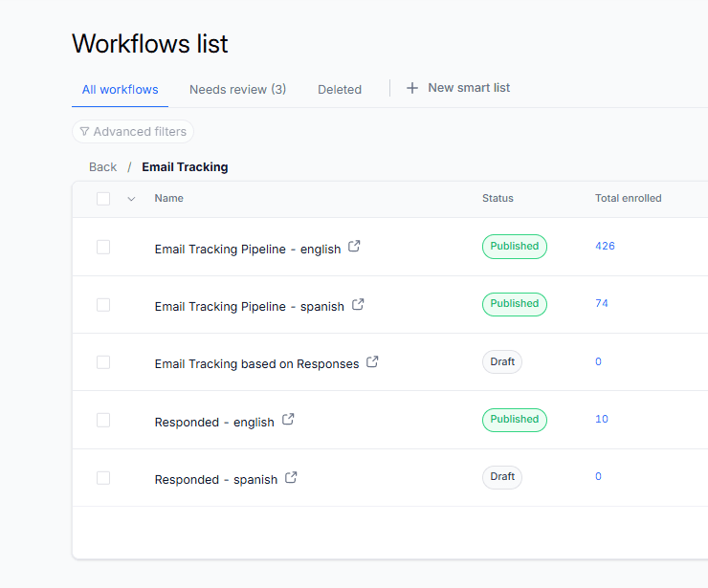Click Published badge for Email Tracking Pipeline - spanish

coord(515,304)
